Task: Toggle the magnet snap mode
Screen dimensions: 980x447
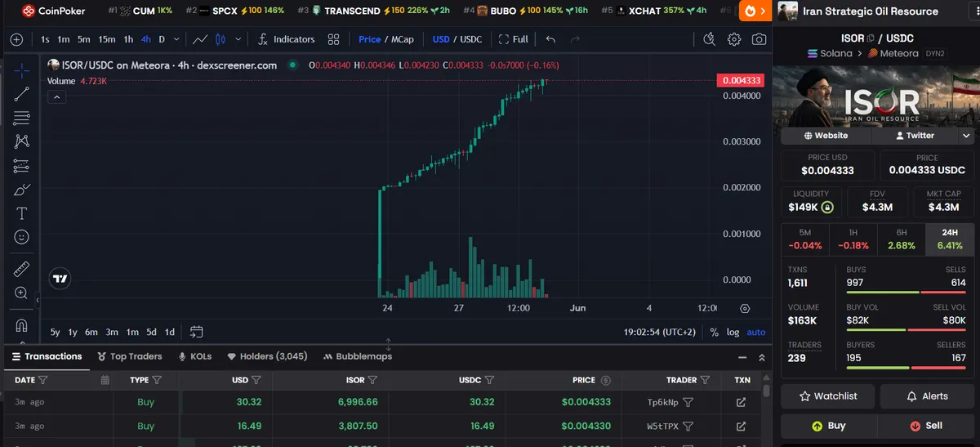Action: 22,325
